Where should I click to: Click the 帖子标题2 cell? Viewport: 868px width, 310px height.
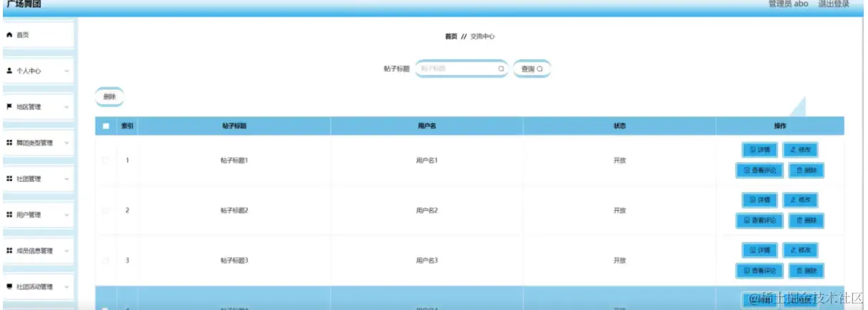[x=234, y=210]
